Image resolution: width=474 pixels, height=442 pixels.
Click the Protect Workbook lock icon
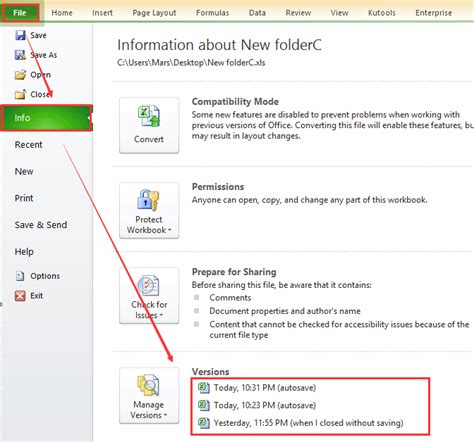click(148, 200)
